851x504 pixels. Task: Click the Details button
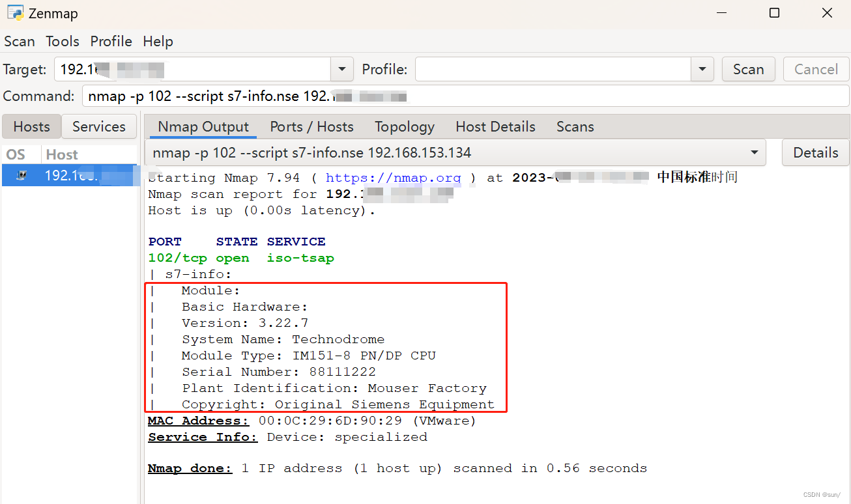tap(815, 152)
